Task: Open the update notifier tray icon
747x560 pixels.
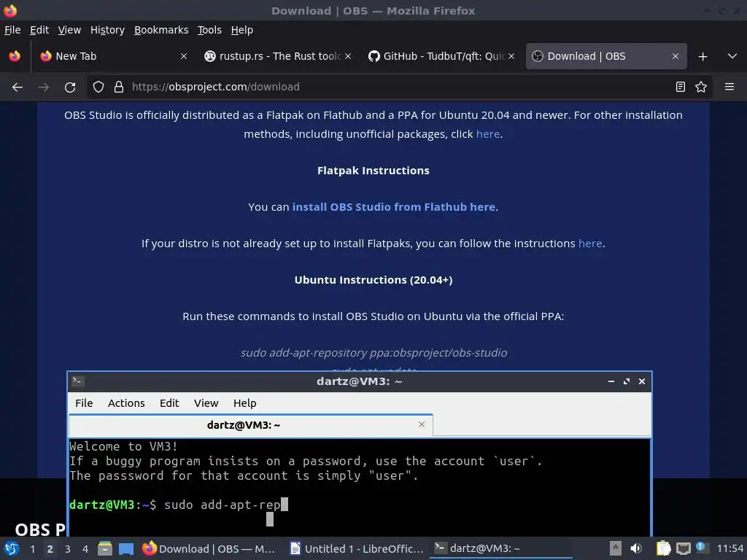Action: point(702,548)
